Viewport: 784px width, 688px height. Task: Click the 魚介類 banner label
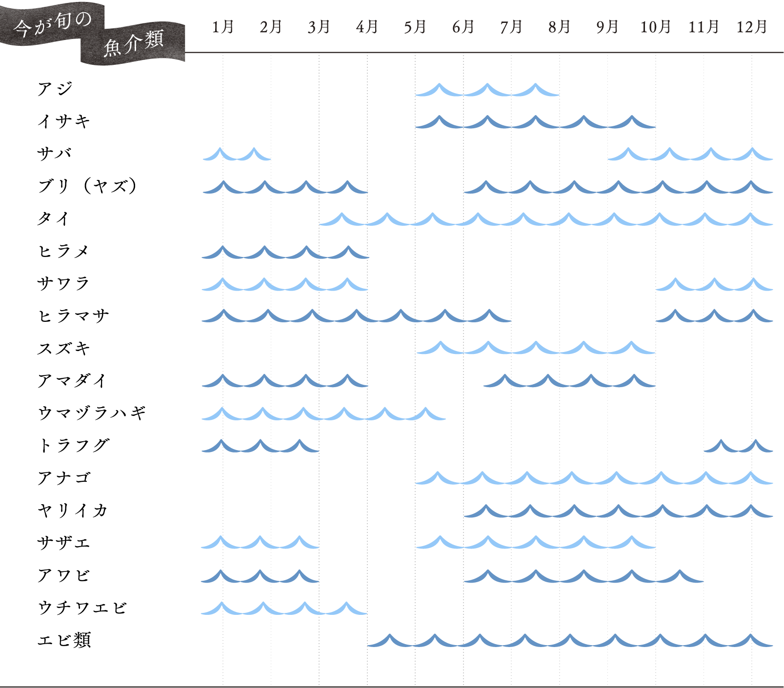[133, 44]
